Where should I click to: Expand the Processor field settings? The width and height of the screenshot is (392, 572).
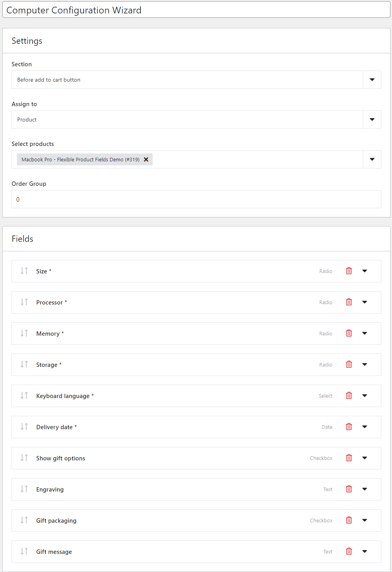pos(365,302)
